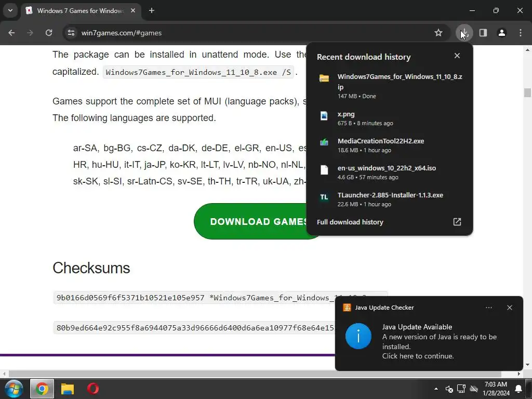This screenshot has height=399, width=532.
Task: Open Full download history link
Action: 350,222
